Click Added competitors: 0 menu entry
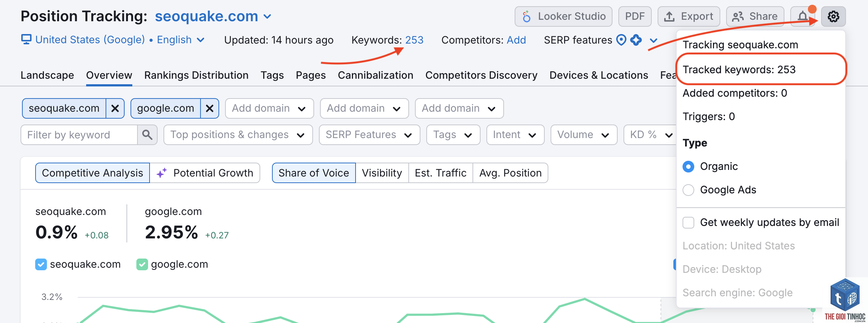868x323 pixels. pyautogui.click(x=735, y=93)
